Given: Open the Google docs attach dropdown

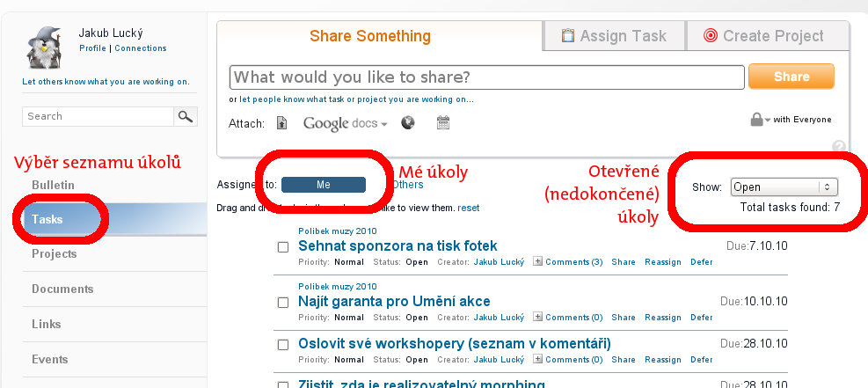Looking at the screenshot, I should [x=346, y=124].
